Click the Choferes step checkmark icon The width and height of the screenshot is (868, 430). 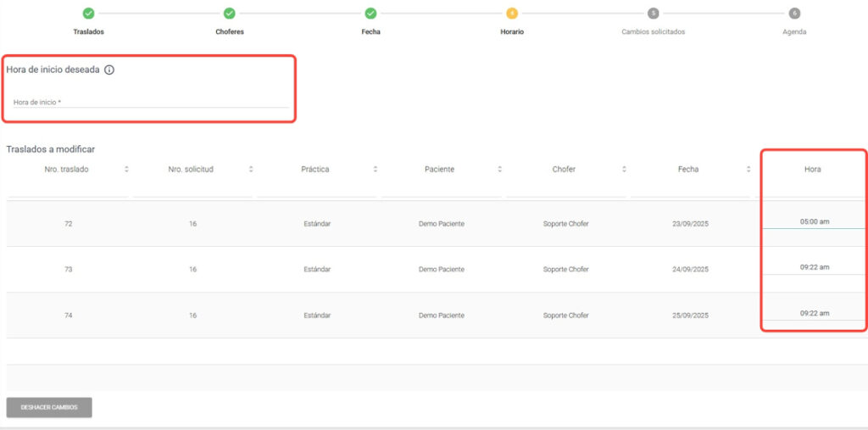point(230,14)
